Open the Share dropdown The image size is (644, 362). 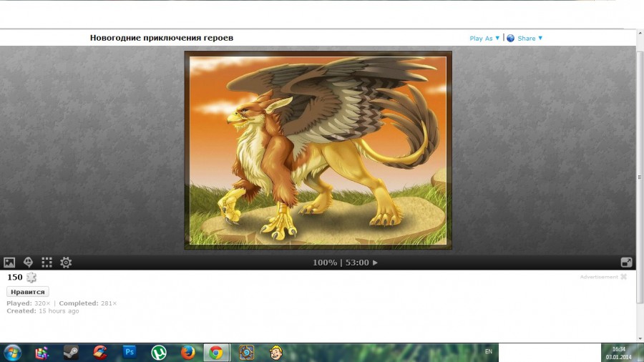click(x=530, y=38)
